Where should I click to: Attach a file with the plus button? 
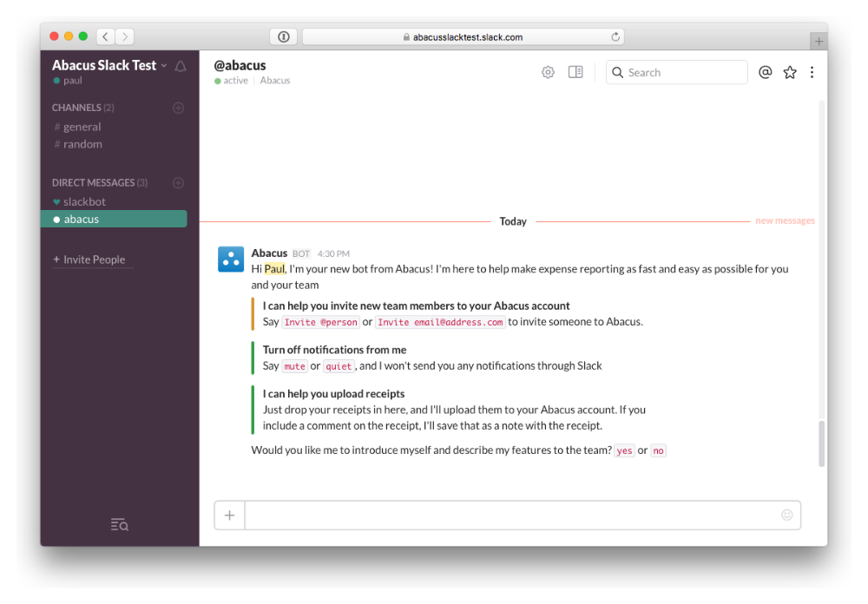(230, 515)
